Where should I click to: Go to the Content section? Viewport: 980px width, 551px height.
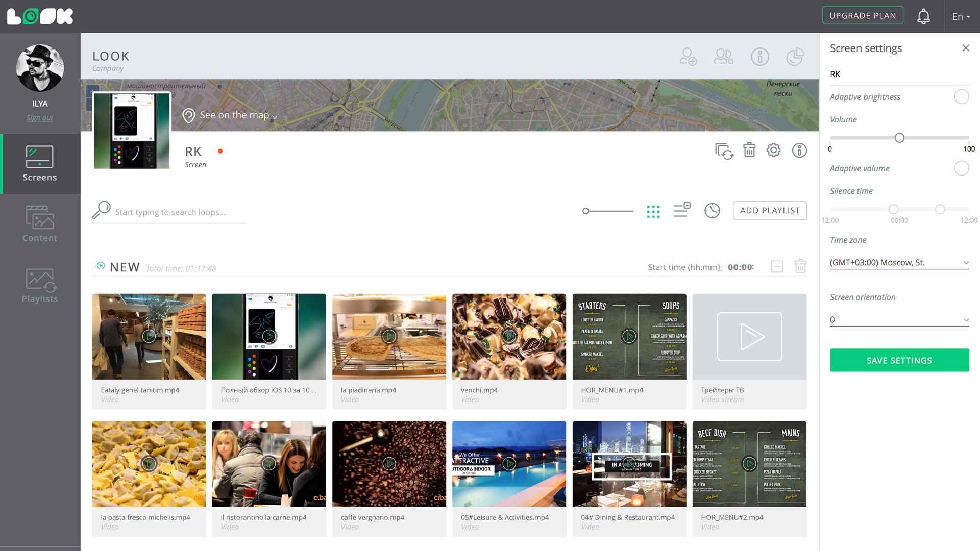pyautogui.click(x=40, y=224)
